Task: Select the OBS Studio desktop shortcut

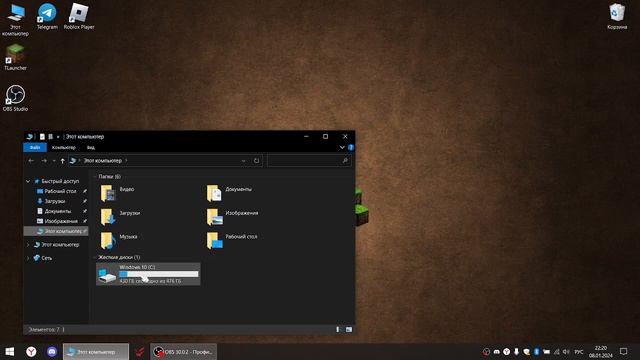Action: coord(15,98)
